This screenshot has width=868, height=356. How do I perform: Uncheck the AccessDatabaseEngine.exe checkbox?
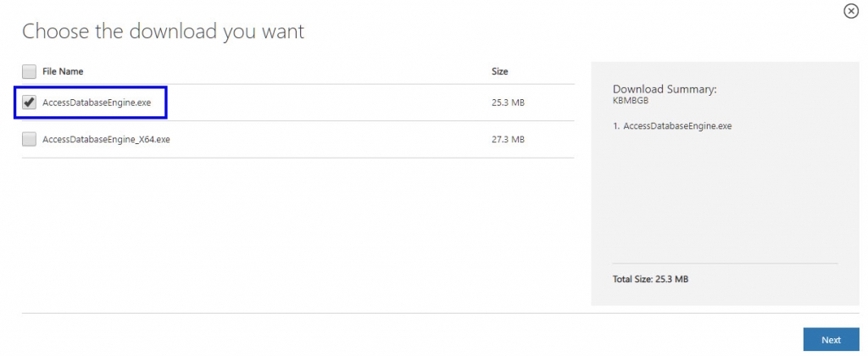[x=29, y=103]
